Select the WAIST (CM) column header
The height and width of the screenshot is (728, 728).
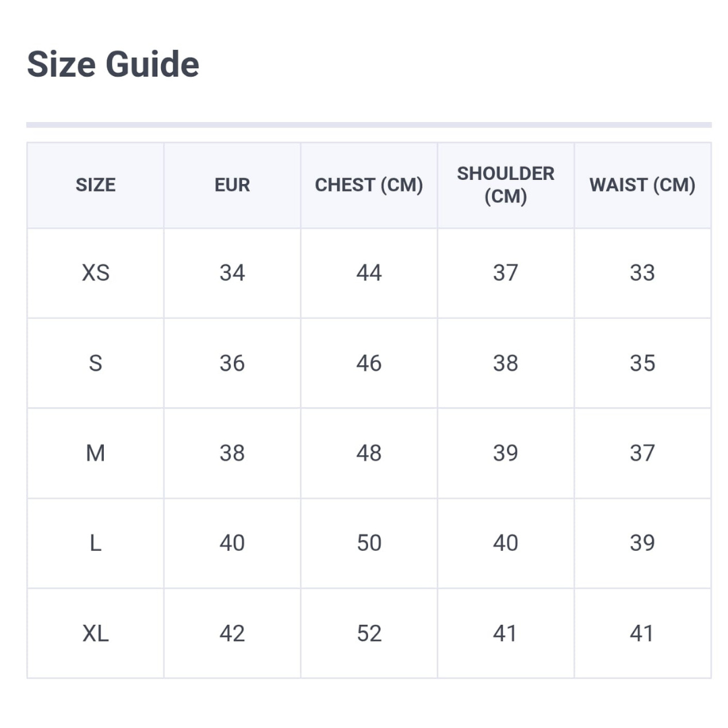tap(642, 185)
